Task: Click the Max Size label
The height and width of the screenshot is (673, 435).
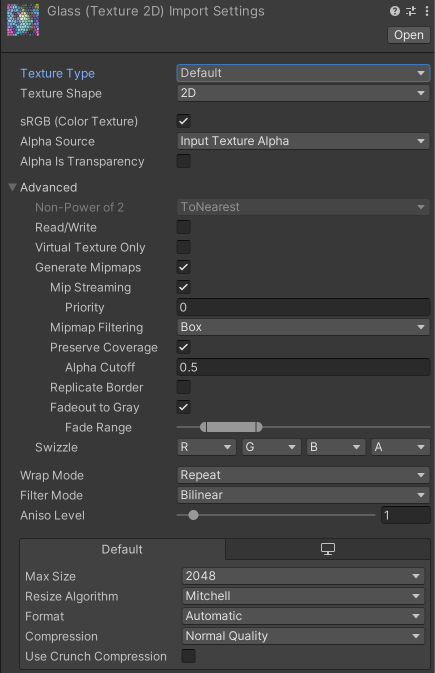Action: pyautogui.click(x=50, y=576)
